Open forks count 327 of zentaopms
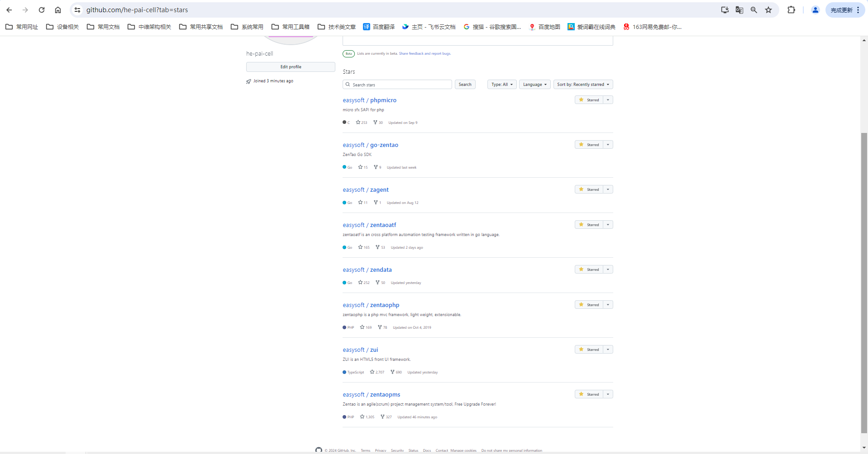This screenshot has height=454, width=868. 386,417
